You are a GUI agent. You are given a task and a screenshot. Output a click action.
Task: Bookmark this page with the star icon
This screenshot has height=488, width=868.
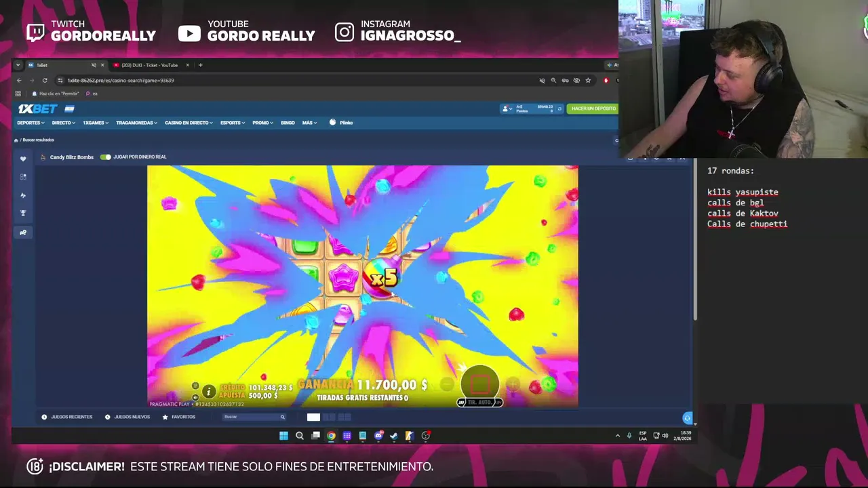tap(588, 80)
